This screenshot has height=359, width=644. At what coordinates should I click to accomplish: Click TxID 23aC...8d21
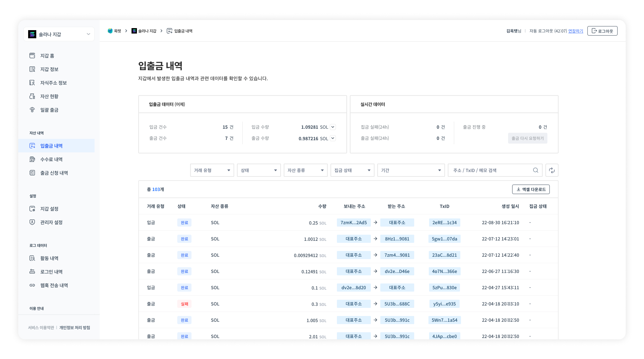tap(444, 255)
